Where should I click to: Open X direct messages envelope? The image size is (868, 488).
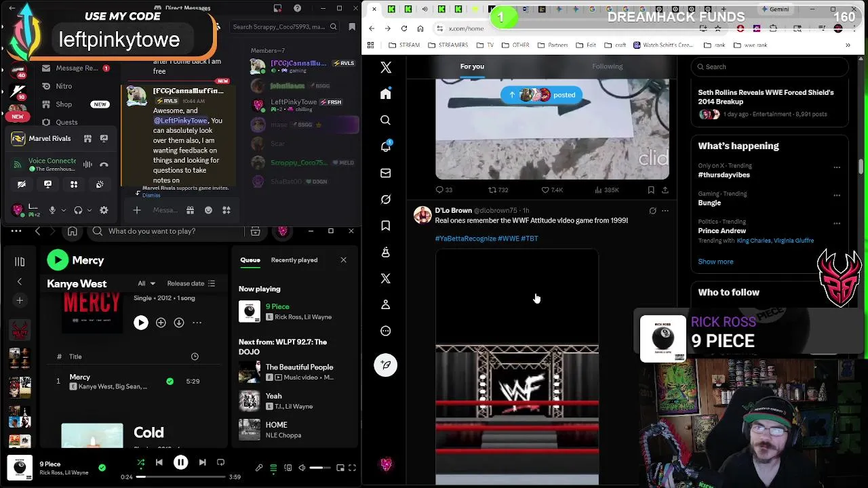coord(385,173)
